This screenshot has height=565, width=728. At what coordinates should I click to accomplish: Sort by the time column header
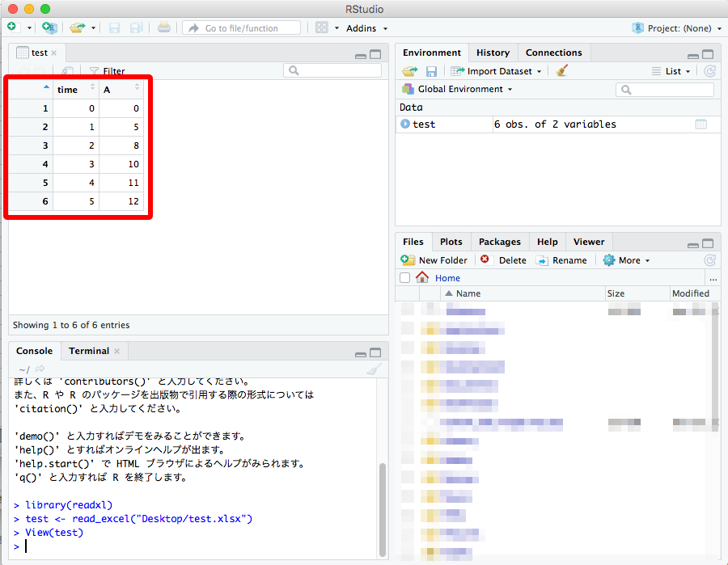click(x=76, y=90)
